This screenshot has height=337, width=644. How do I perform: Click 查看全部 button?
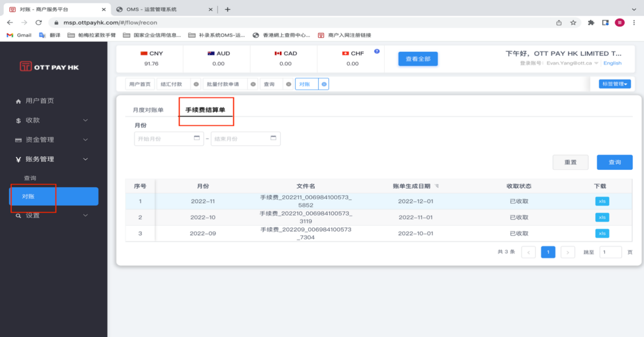[418, 59]
